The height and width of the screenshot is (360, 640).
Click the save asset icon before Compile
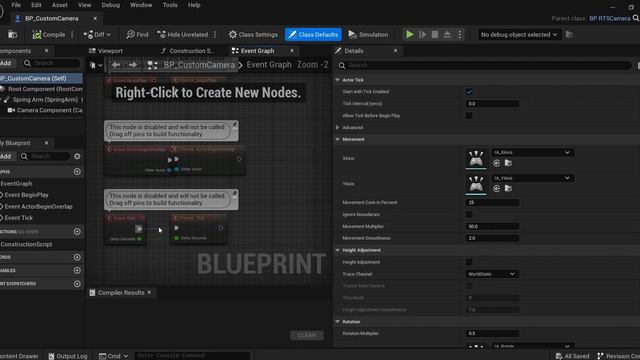coord(13,35)
